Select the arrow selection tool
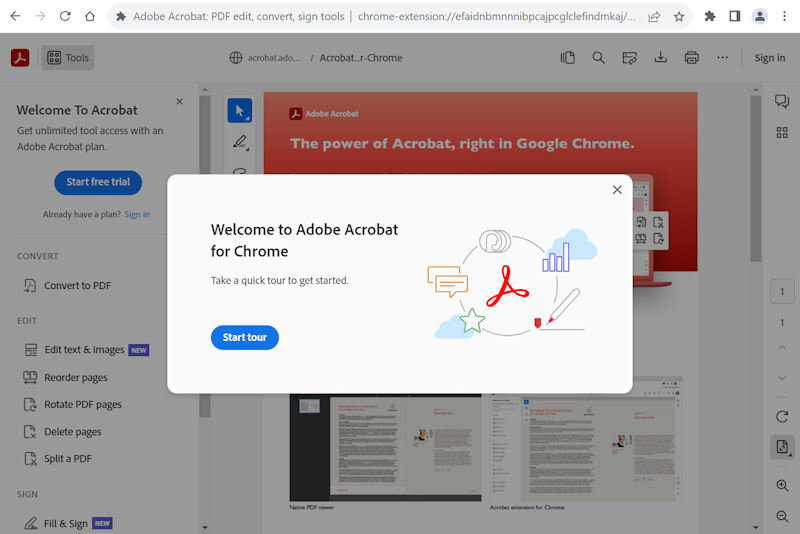The height and width of the screenshot is (534, 800). click(240, 111)
